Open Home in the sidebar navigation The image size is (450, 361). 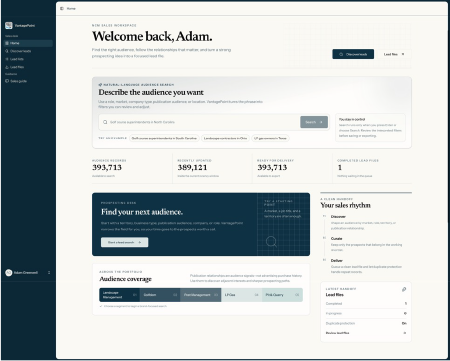tap(28, 43)
